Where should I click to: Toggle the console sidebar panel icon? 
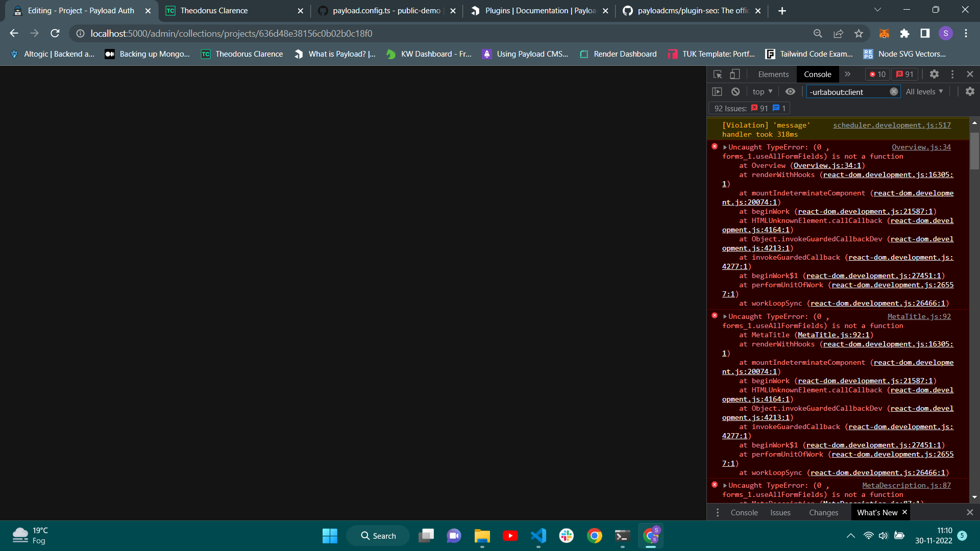click(x=717, y=92)
